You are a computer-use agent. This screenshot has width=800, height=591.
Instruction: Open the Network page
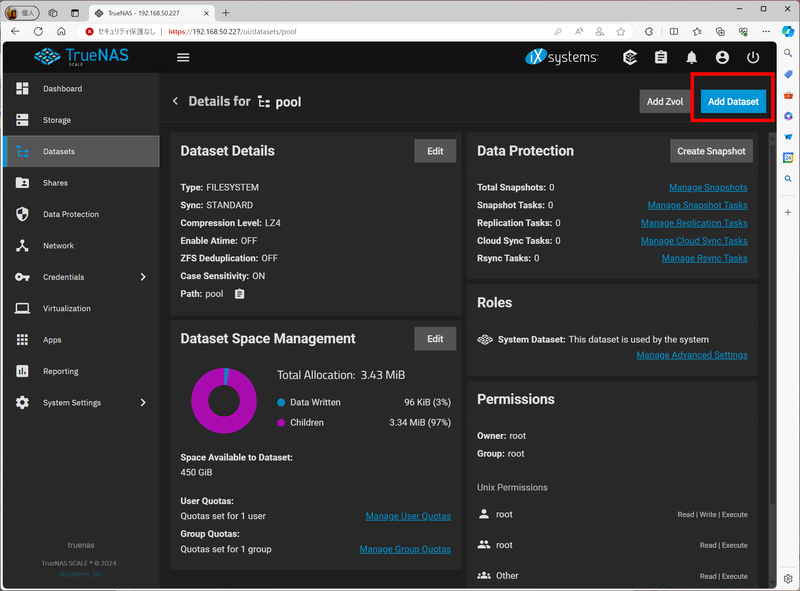81,245
